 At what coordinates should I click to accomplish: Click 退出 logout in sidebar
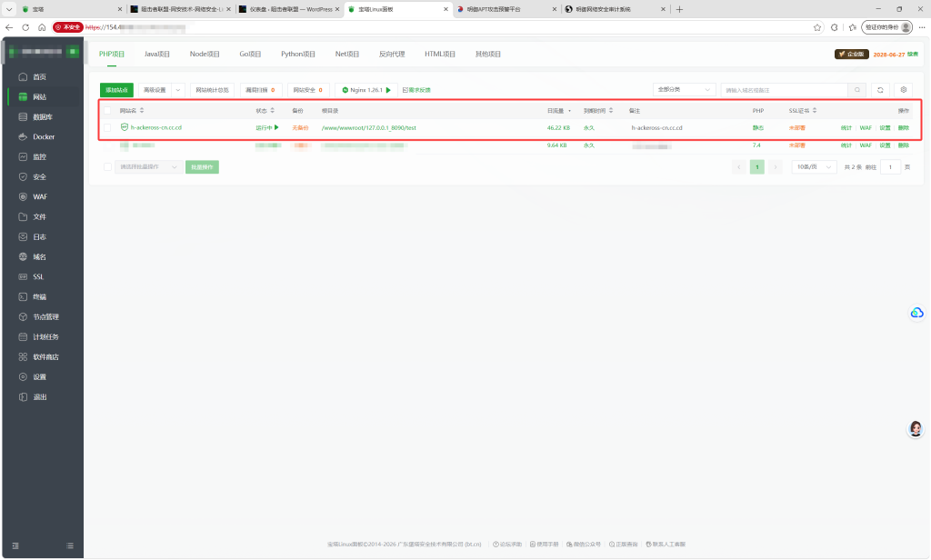(39, 397)
